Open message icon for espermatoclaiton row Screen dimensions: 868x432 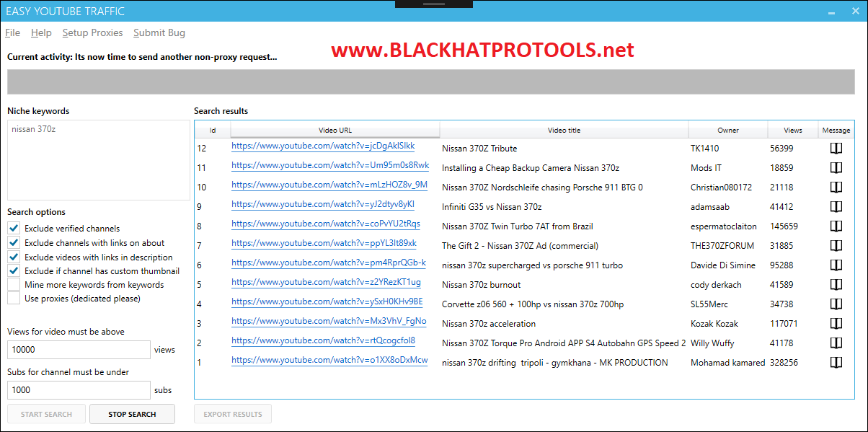836,226
